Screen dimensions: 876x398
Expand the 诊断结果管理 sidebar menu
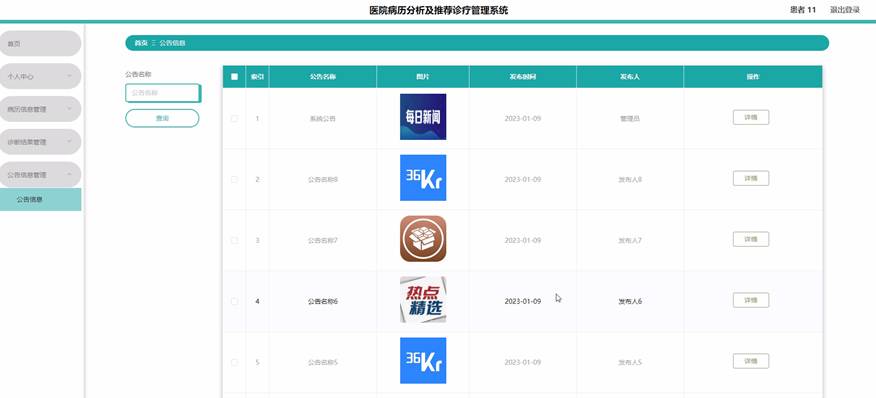pos(40,142)
